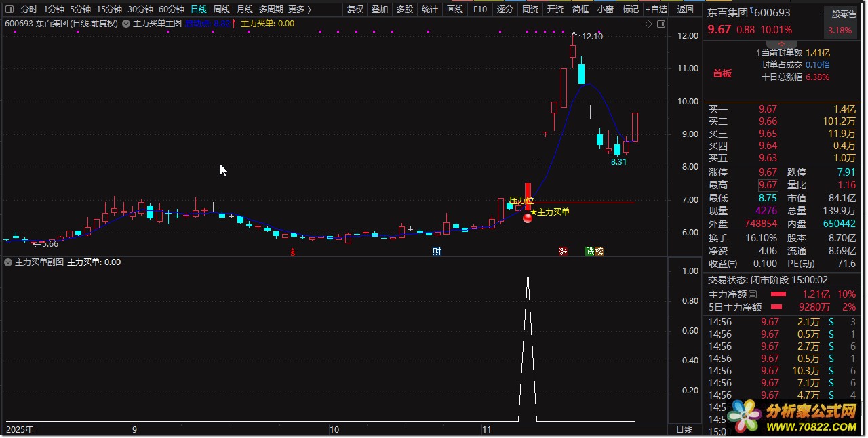Expand the 更多 periods menu
Viewport: 868px width, 438px height.
pos(299,9)
